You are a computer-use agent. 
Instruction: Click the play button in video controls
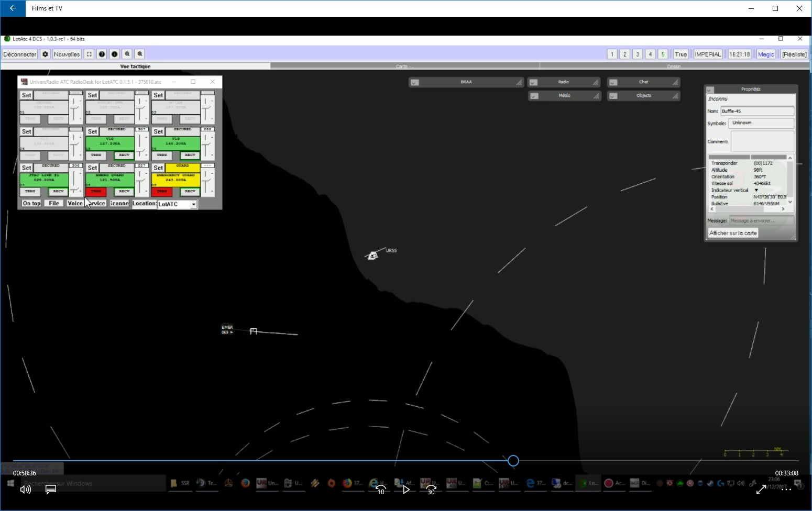tap(406, 490)
